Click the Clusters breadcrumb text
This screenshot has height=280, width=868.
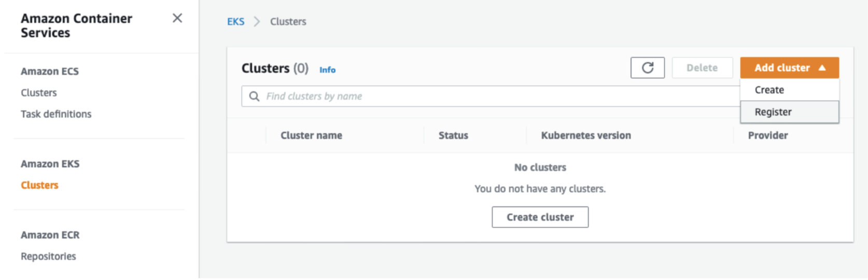coord(288,22)
